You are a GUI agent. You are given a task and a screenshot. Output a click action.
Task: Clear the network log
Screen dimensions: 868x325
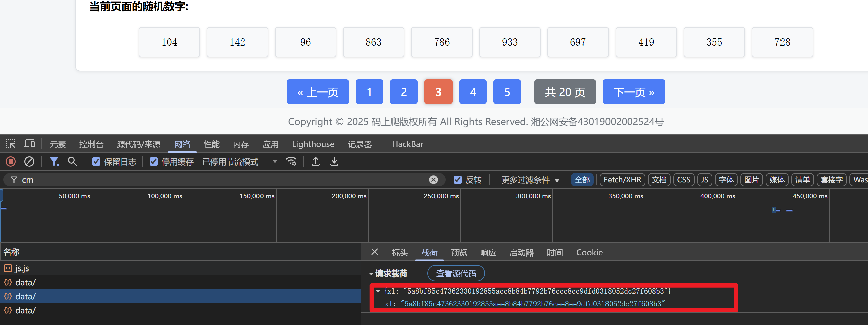click(29, 161)
